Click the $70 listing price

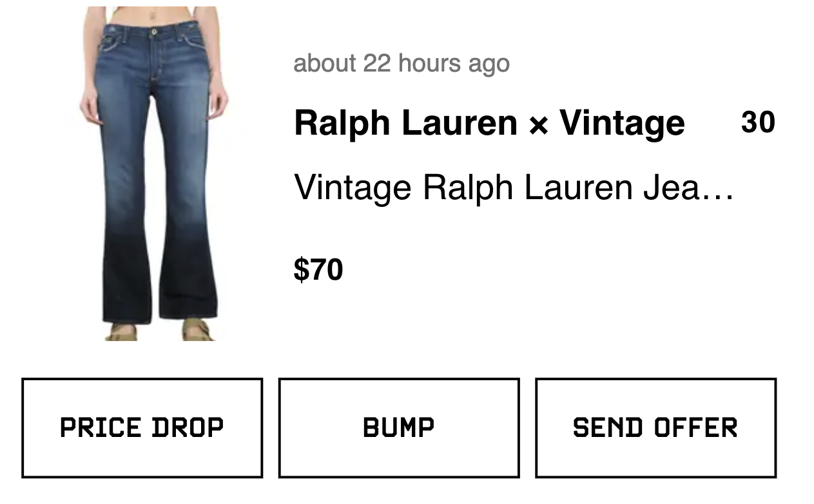coord(318,269)
